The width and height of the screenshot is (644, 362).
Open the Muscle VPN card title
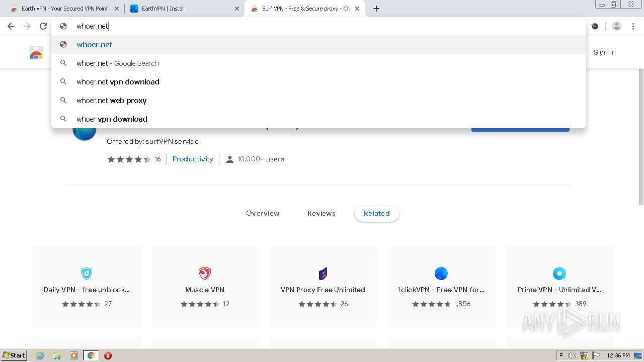pos(205,290)
